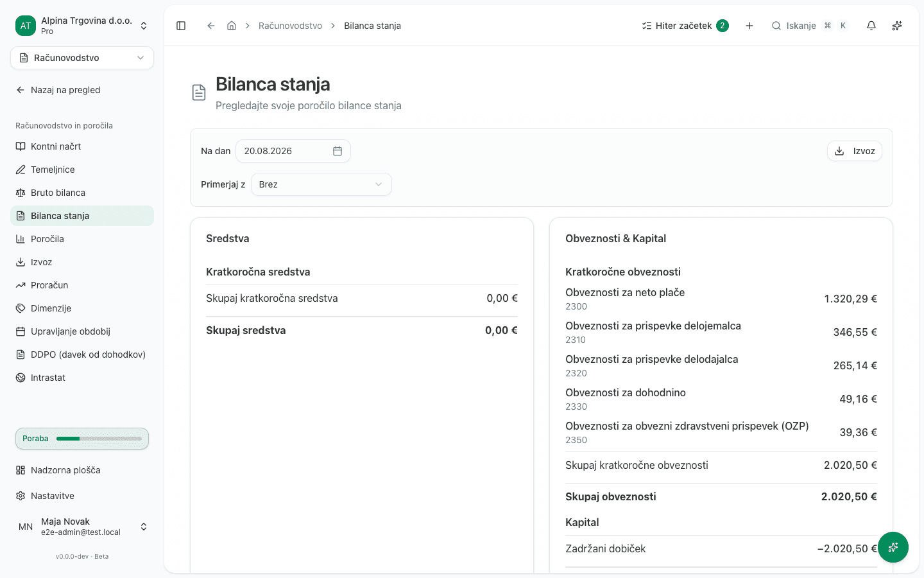Open Nastavitve settings
Screen dimensions: 924x578
tap(82, 496)
